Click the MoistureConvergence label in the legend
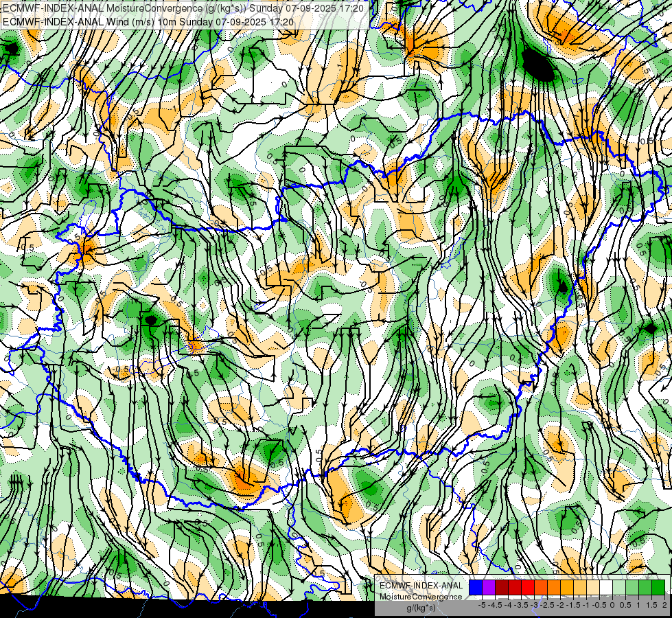The width and height of the screenshot is (672, 618). [x=421, y=597]
